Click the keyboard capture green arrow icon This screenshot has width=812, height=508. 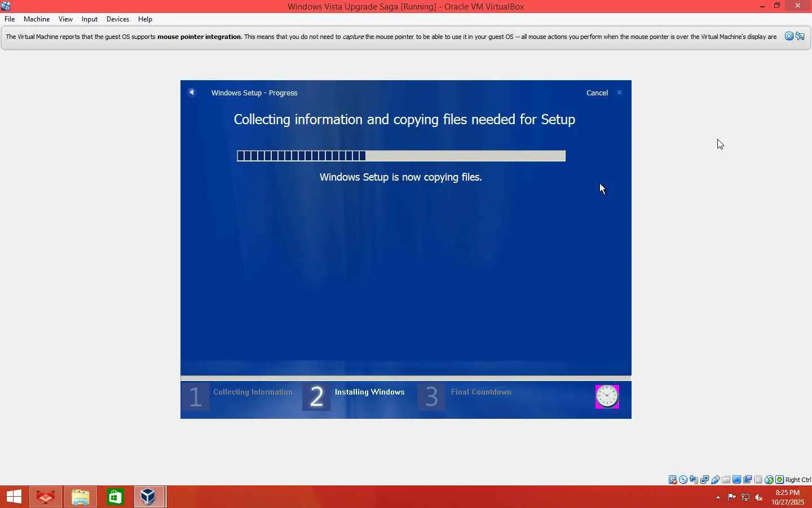pyautogui.click(x=780, y=480)
